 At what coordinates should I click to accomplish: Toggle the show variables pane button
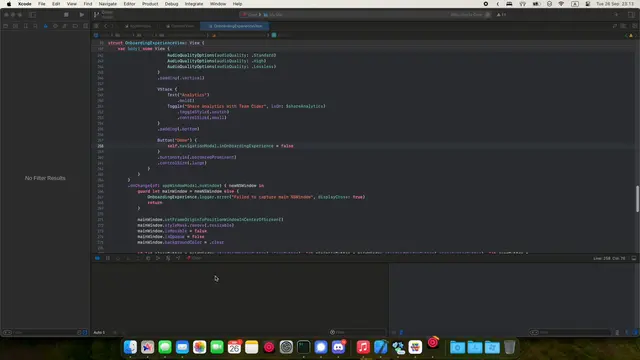[627, 333]
